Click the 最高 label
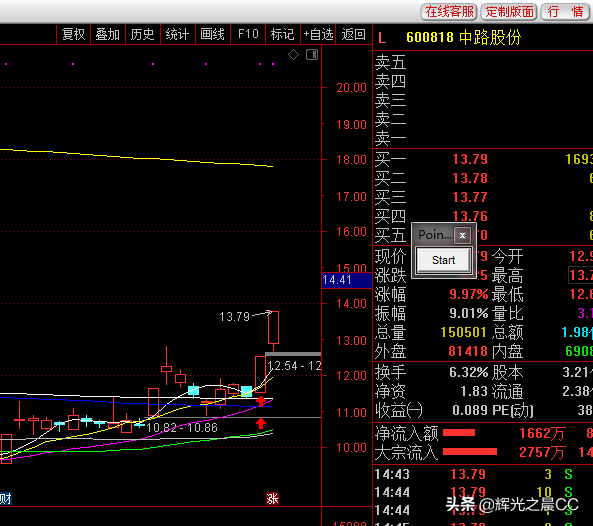Screen dimensions: 593x526 point(508,275)
